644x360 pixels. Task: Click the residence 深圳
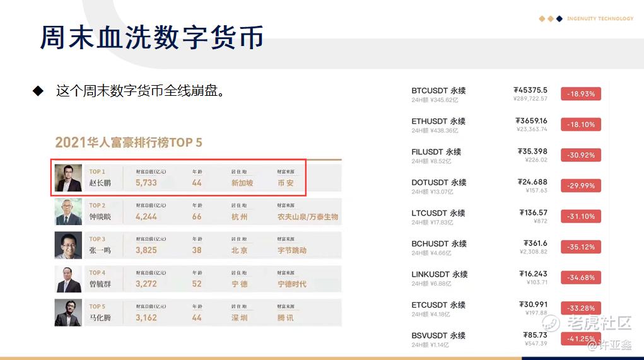[240, 318]
